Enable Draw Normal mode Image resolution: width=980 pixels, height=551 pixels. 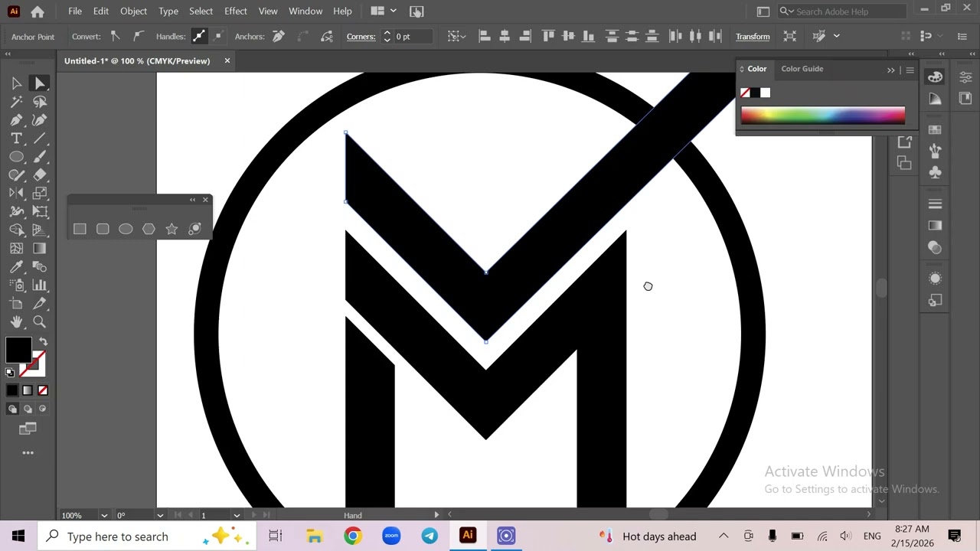click(12, 409)
